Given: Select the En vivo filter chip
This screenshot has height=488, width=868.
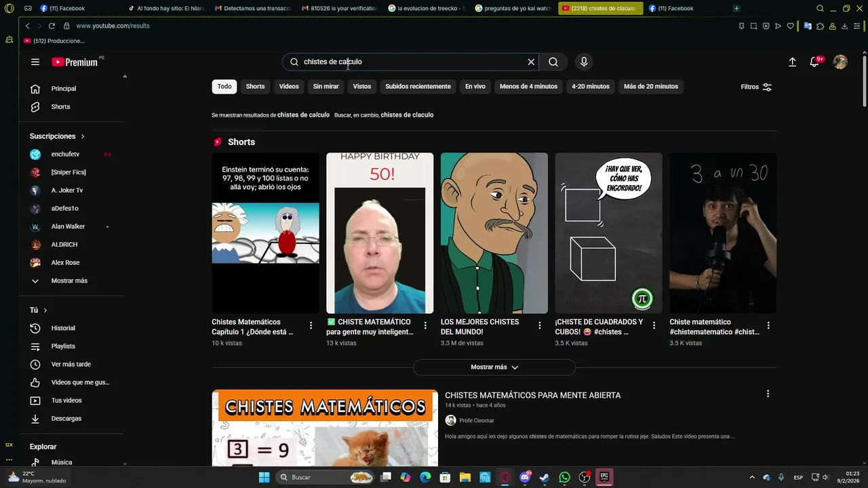Looking at the screenshot, I should (475, 87).
